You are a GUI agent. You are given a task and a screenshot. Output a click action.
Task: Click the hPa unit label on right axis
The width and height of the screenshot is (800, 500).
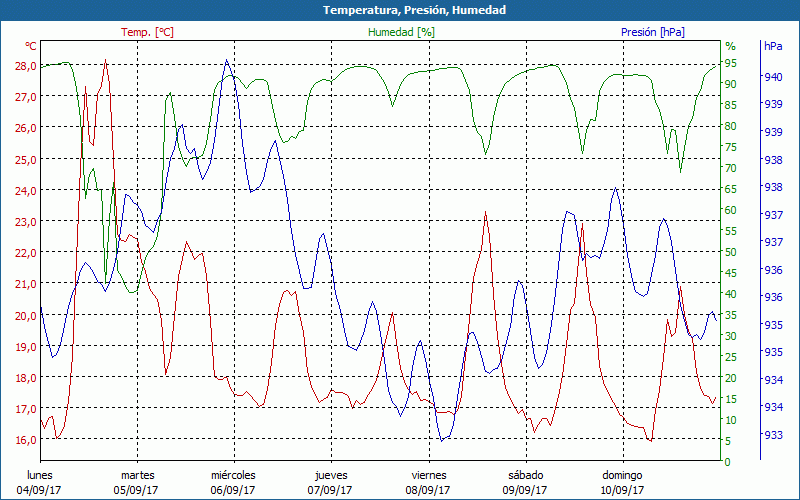point(773,46)
